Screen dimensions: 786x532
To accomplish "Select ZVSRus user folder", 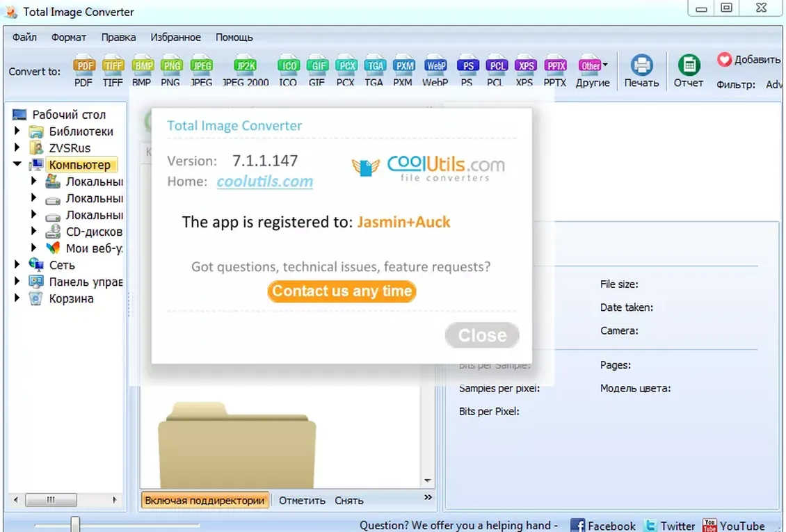I will (x=70, y=148).
